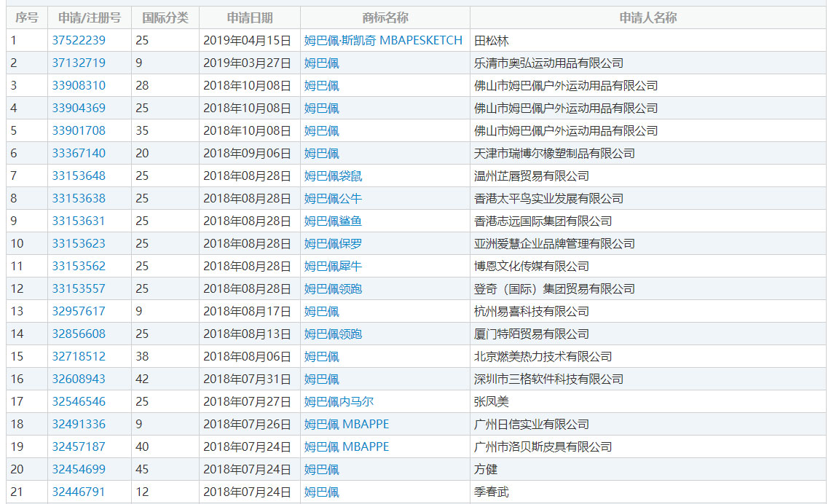Open trademark 姆巴佩领跑 for number 32856608
The width and height of the screenshot is (831, 504).
[333, 334]
